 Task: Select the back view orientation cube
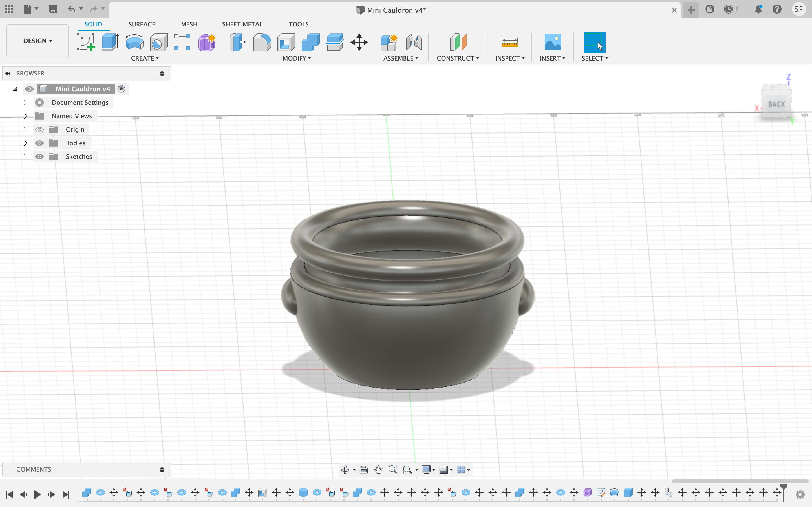click(776, 104)
